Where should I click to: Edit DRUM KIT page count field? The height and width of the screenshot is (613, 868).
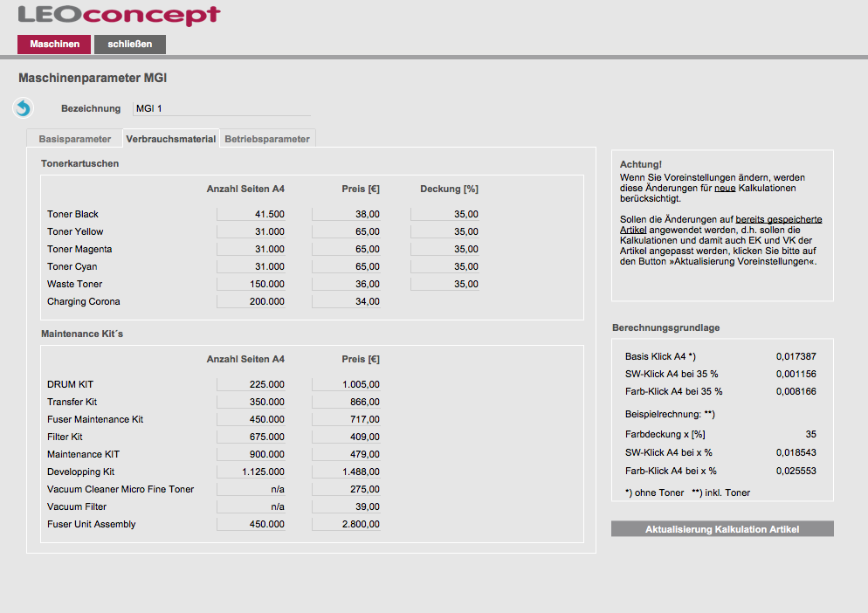point(251,384)
